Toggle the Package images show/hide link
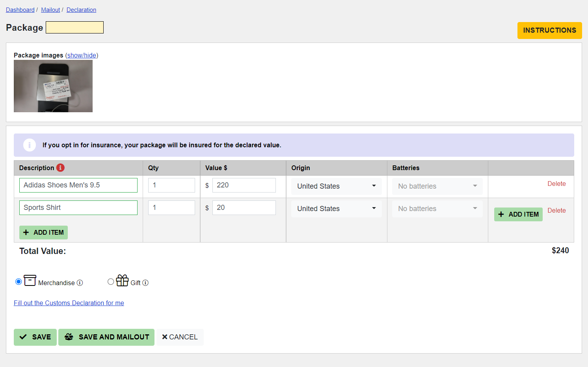588x367 pixels. (82, 55)
